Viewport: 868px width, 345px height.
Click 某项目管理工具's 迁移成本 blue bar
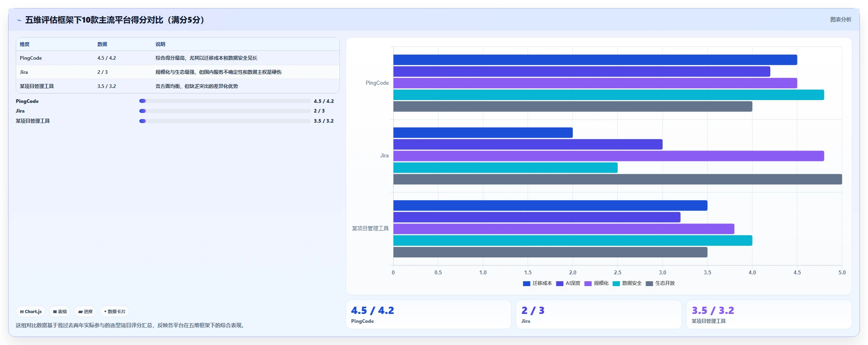[x=550, y=205]
